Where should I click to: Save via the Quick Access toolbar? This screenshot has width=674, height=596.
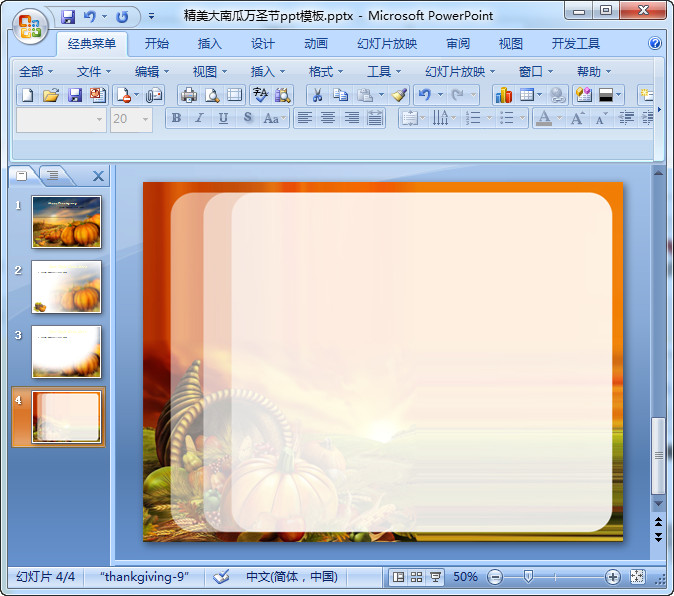coord(68,17)
